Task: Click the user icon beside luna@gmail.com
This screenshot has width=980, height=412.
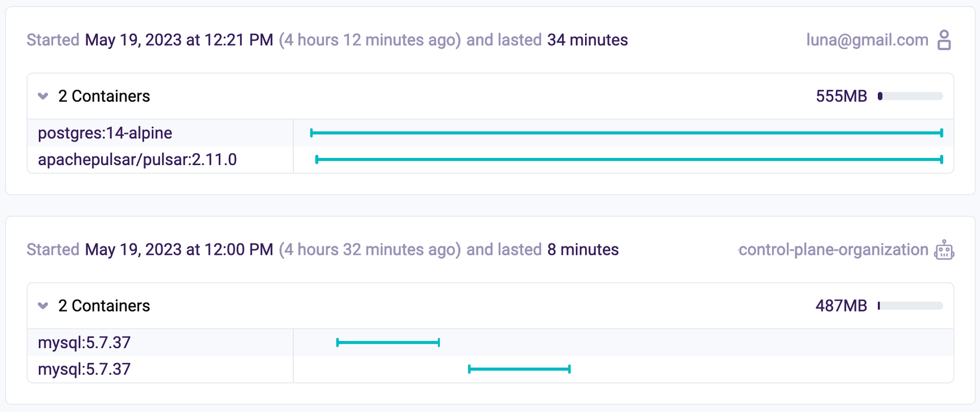Action: click(x=944, y=40)
